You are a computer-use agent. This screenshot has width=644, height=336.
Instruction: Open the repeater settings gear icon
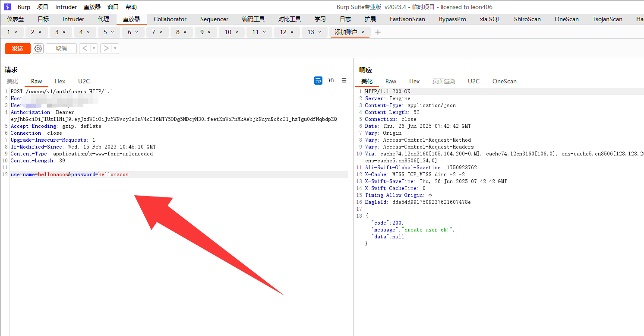coord(38,48)
